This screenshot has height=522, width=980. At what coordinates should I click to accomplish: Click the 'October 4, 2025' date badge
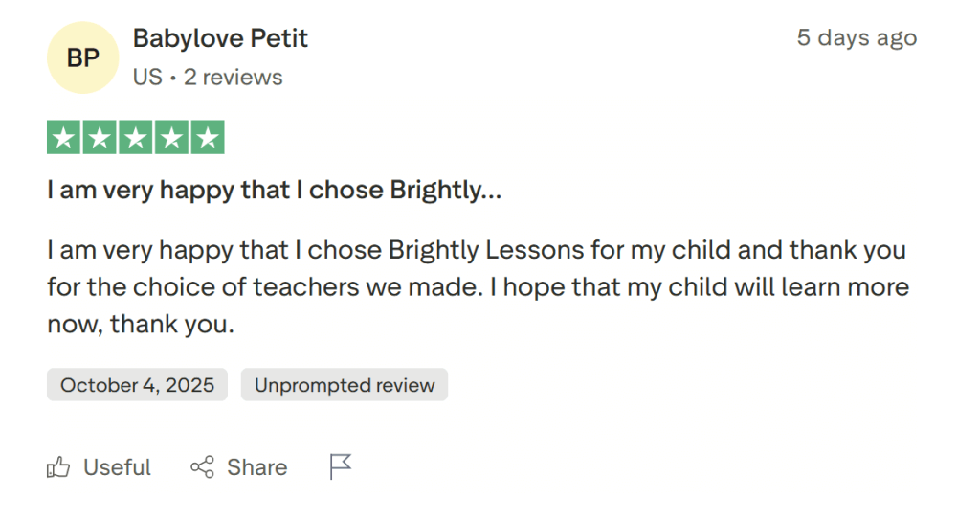click(x=137, y=385)
